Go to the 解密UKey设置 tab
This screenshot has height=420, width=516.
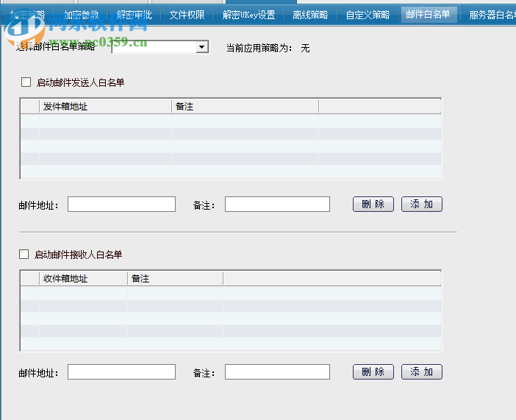click(x=248, y=15)
